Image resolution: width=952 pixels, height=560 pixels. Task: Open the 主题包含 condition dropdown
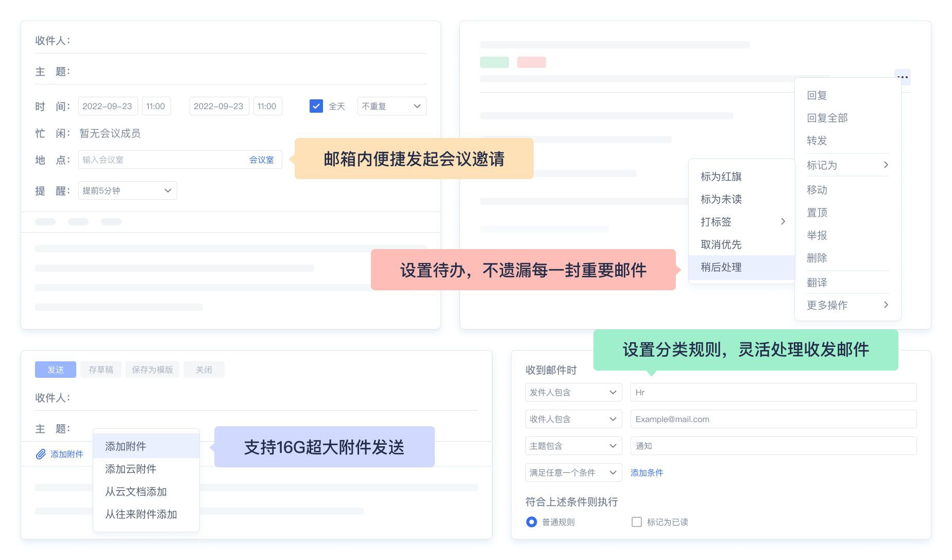pos(573,446)
